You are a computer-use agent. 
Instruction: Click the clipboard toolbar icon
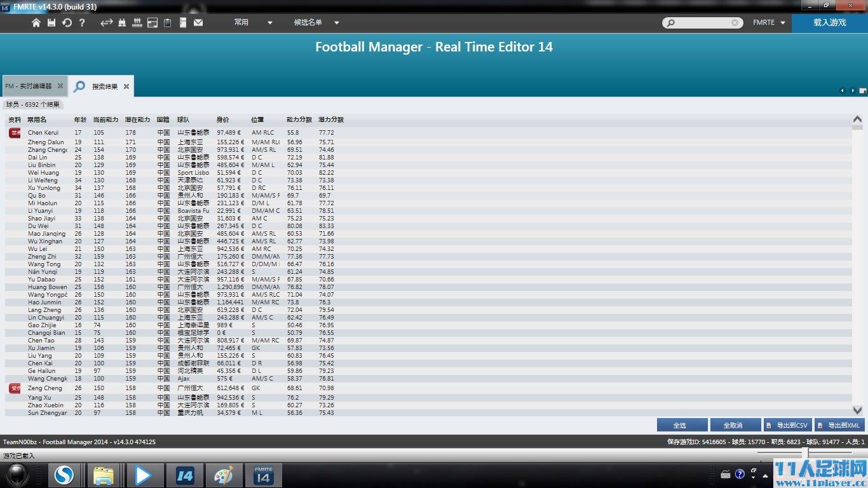[x=168, y=23]
